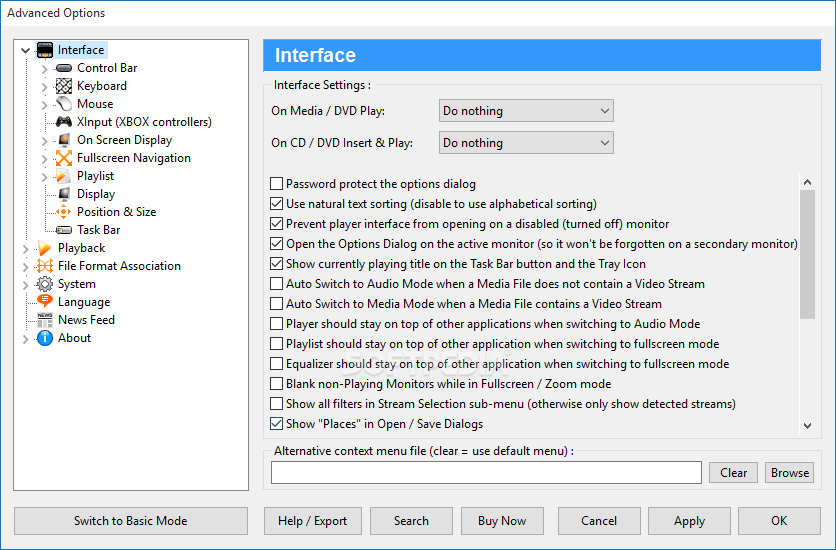Click the Position & Size orange crosshair icon
Image resolution: width=836 pixels, height=550 pixels.
(63, 212)
